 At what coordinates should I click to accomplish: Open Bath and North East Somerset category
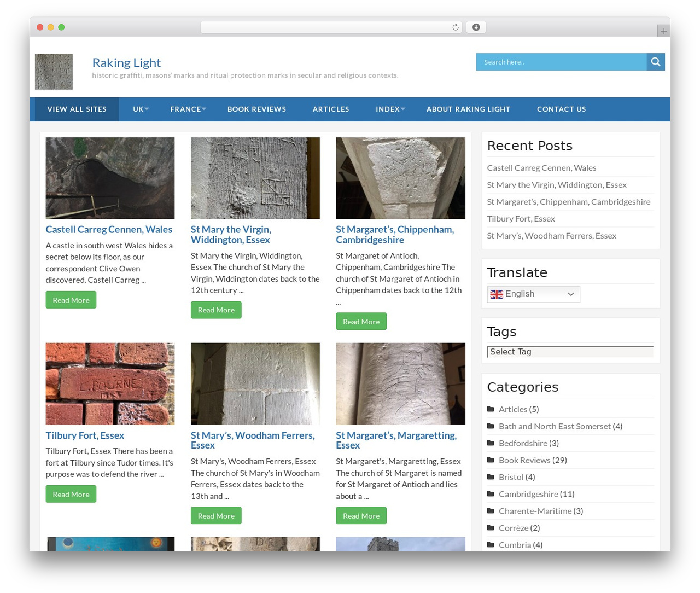click(555, 426)
